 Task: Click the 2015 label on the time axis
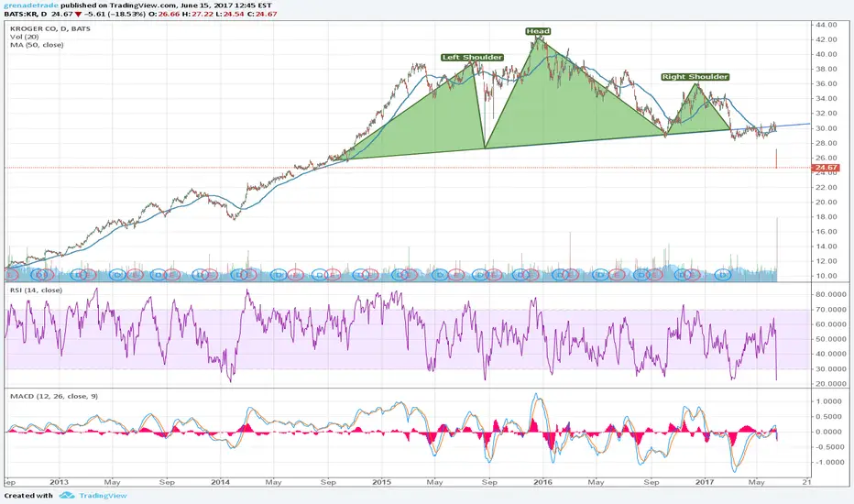[382, 482]
